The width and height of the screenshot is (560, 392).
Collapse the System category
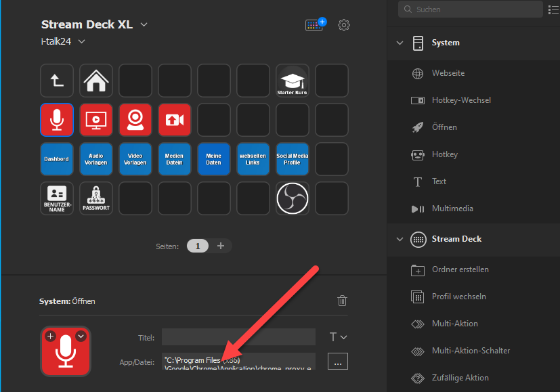(400, 43)
